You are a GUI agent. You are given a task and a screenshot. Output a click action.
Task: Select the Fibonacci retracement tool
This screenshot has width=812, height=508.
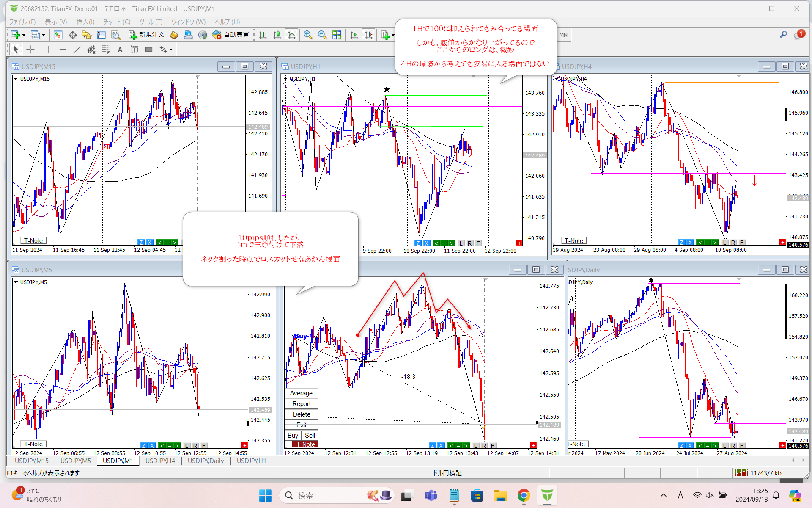(x=106, y=50)
